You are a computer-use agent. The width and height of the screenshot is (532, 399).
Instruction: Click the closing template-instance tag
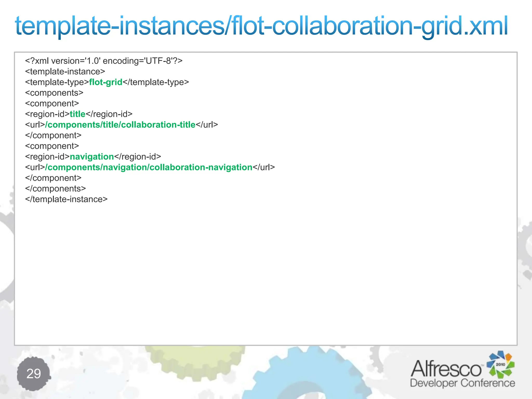(66, 199)
